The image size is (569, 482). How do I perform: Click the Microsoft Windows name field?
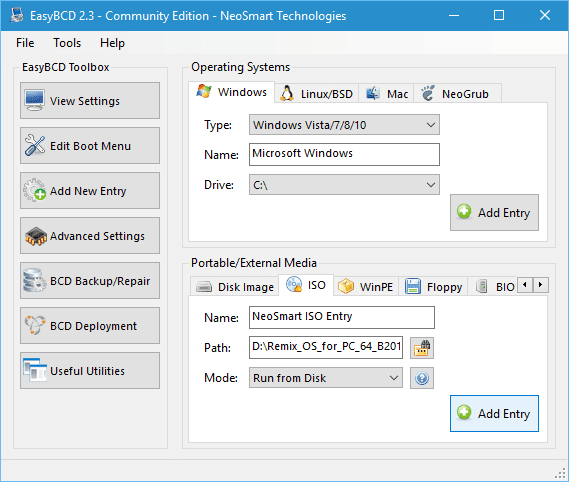pyautogui.click(x=344, y=154)
